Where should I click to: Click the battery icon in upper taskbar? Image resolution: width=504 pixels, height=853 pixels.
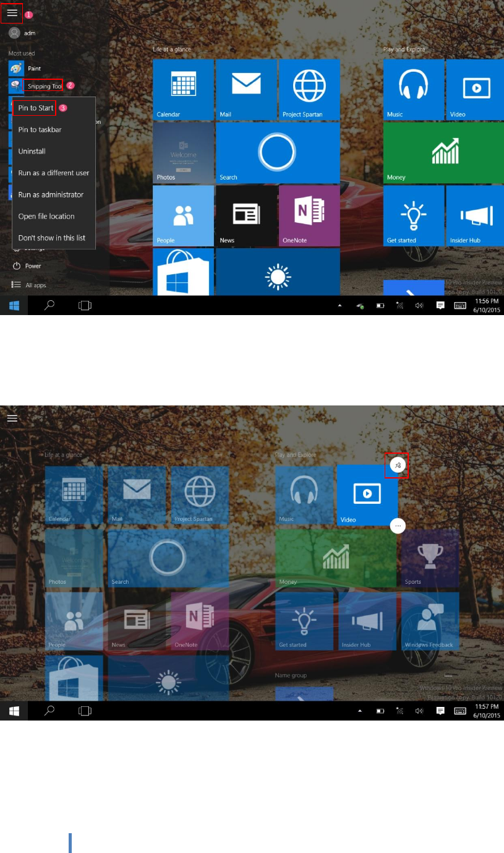(x=381, y=306)
